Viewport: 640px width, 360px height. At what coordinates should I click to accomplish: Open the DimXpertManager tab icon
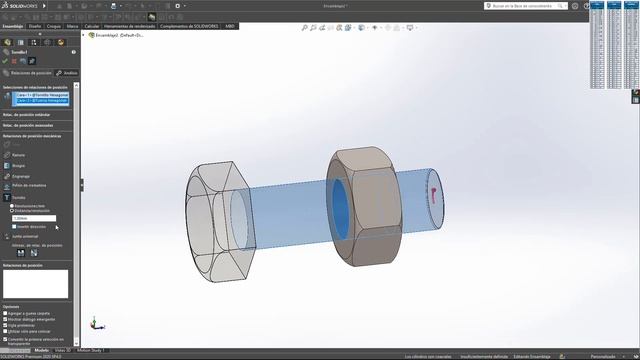[47, 42]
